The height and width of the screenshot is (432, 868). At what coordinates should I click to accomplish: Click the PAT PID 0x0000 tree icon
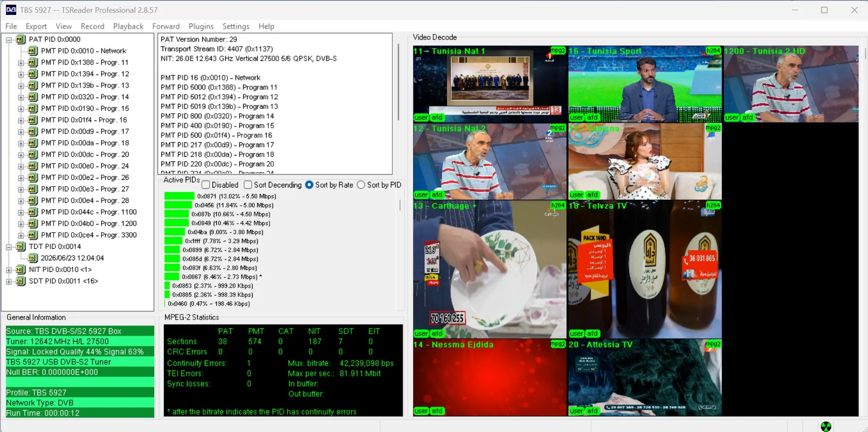point(20,39)
